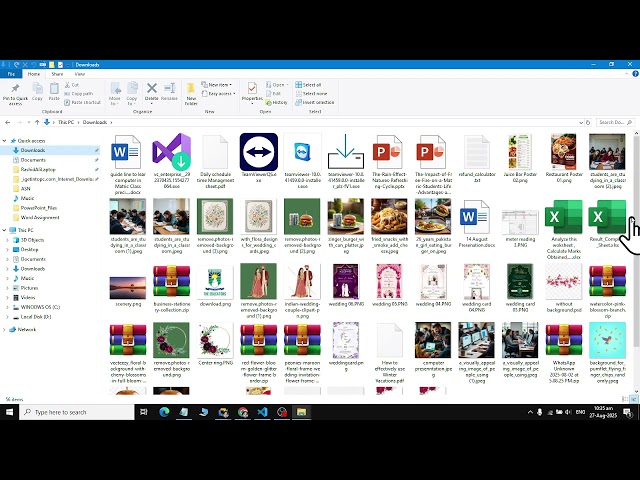Click the Windows Start button
This screenshot has height=480, width=640.
point(9,412)
